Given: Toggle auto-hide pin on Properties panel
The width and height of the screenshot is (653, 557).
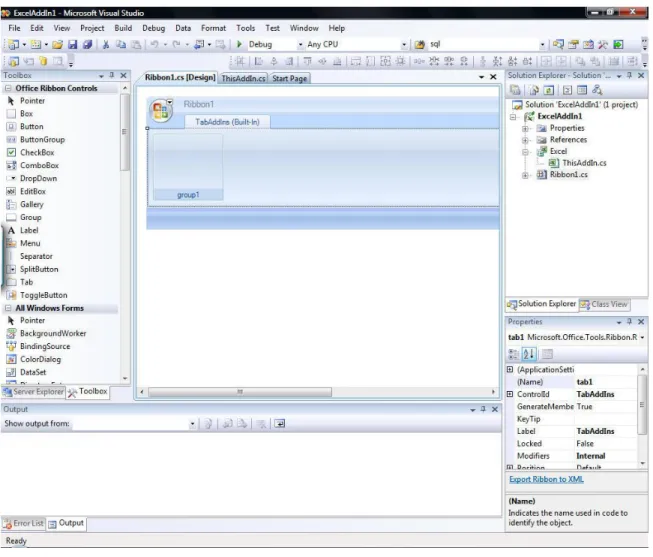Looking at the screenshot, I should pos(630,322).
